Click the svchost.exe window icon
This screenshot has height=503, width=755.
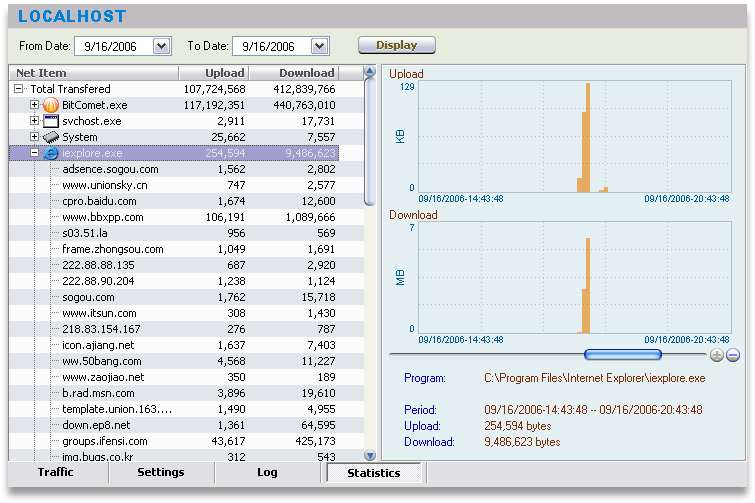tap(51, 121)
